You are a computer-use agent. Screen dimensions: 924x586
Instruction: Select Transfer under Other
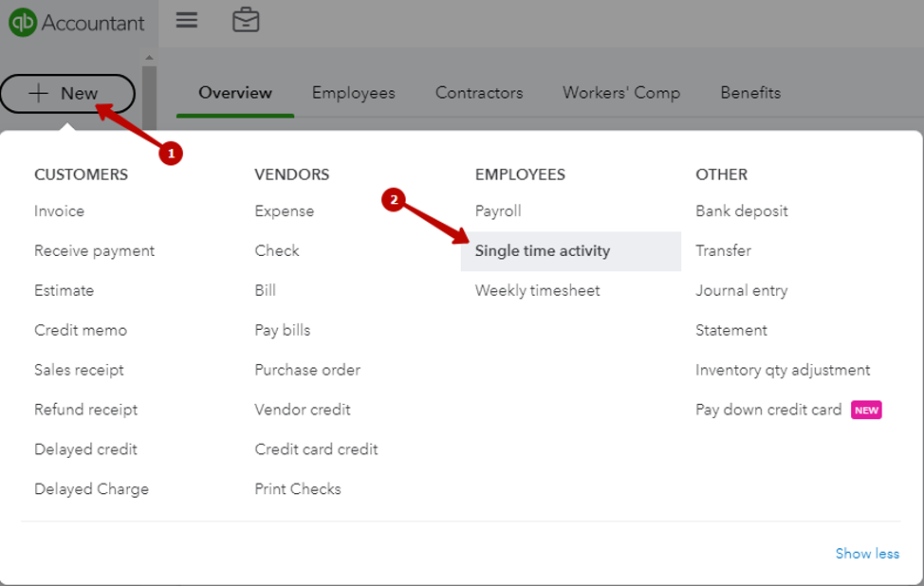[x=723, y=251]
